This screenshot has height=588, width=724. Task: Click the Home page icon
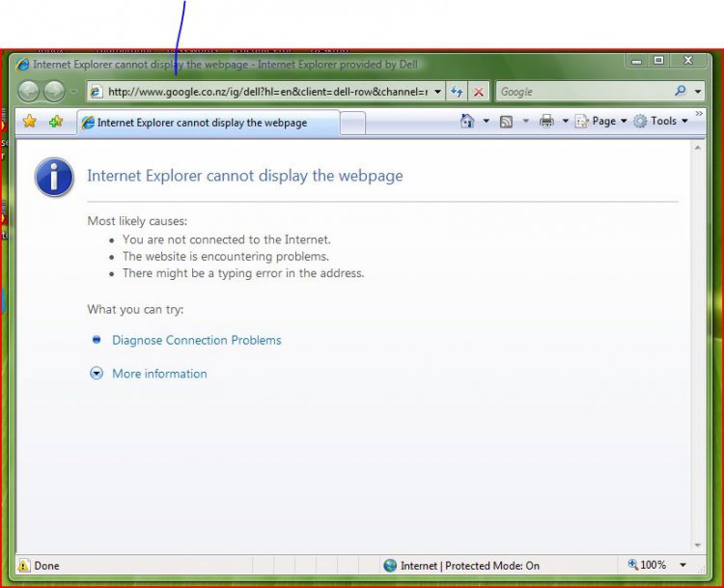tap(467, 121)
